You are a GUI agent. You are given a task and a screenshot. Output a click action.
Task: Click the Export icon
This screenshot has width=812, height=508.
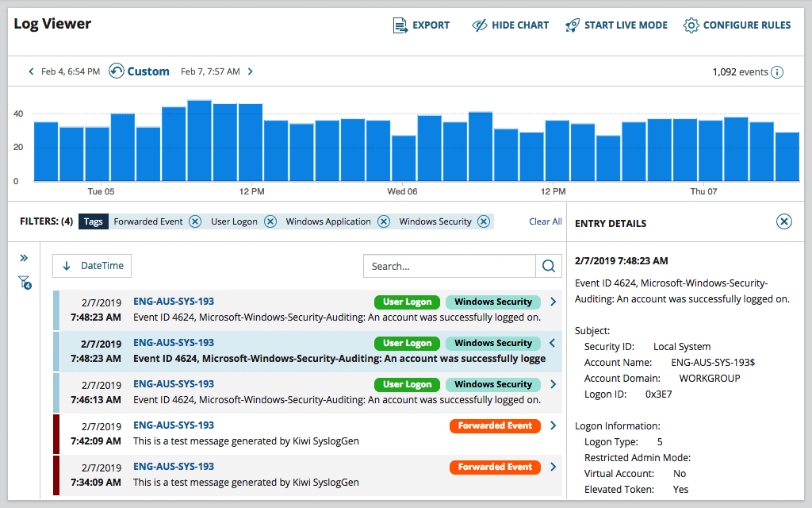tap(399, 25)
